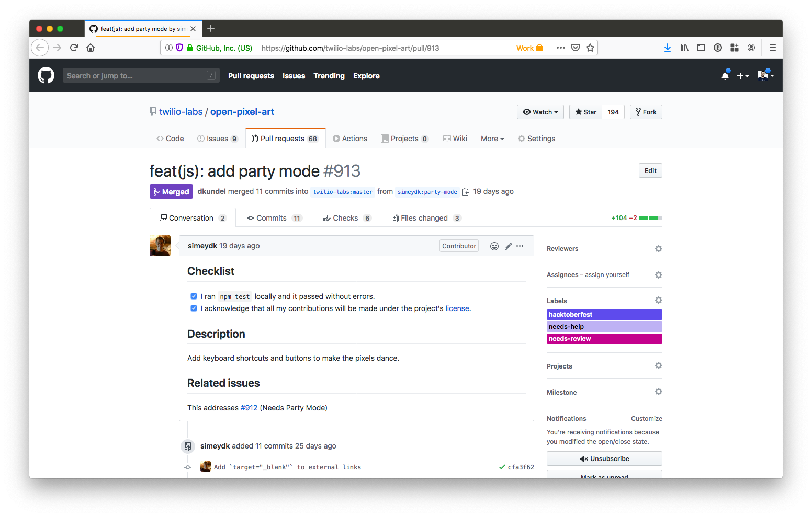The image size is (812, 517).
Task: Click Pull requests in top navigation
Action: click(251, 76)
